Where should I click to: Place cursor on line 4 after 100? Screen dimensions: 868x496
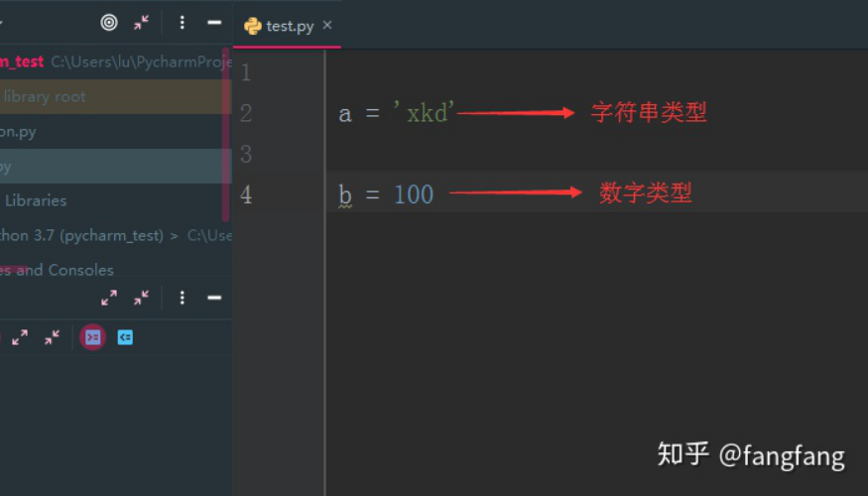434,194
